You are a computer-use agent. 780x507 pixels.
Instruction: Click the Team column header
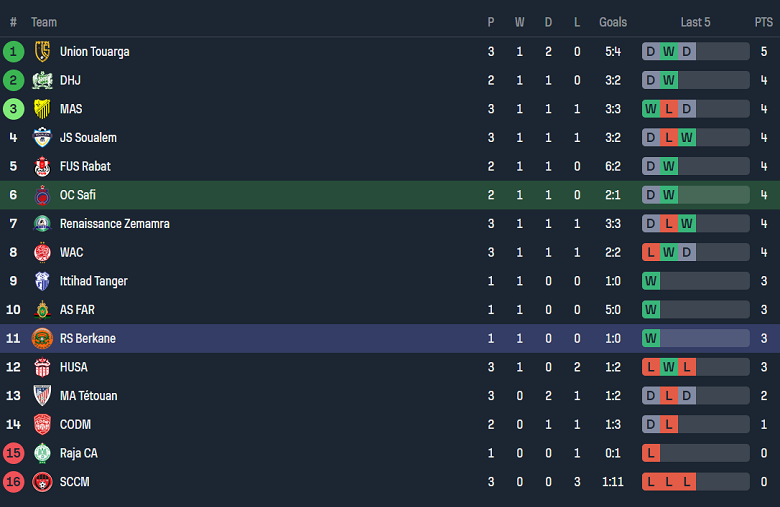click(44, 22)
